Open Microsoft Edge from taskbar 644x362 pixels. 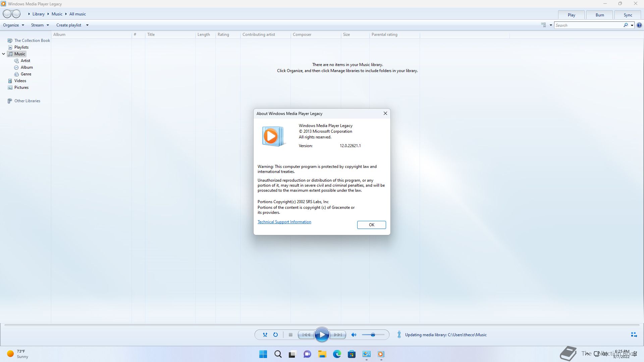337,354
